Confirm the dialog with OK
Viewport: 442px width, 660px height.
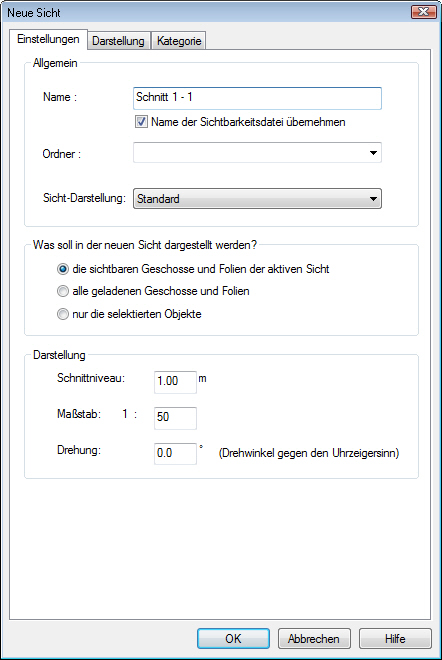coord(233,639)
